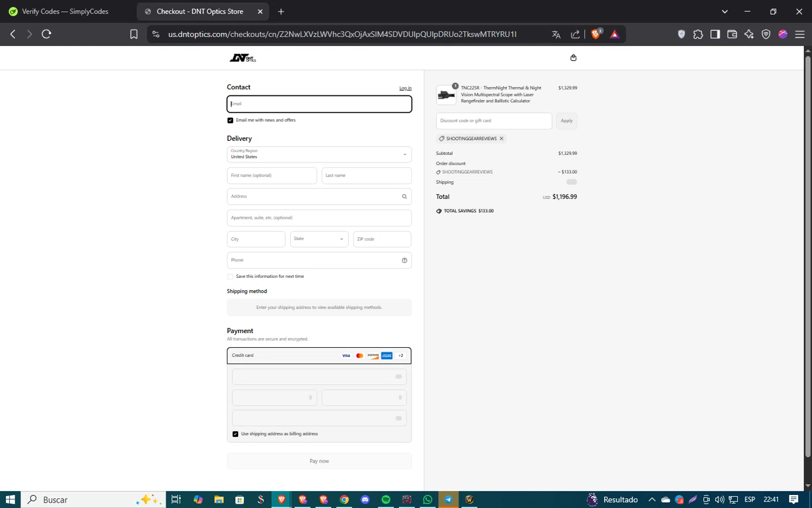Show hidden system tray icons

pyautogui.click(x=652, y=499)
